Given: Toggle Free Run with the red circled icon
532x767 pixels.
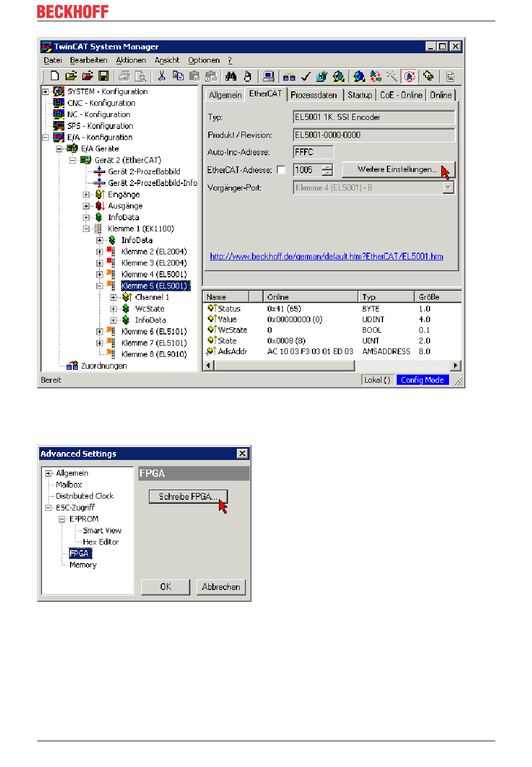Looking at the screenshot, I should click(409, 76).
